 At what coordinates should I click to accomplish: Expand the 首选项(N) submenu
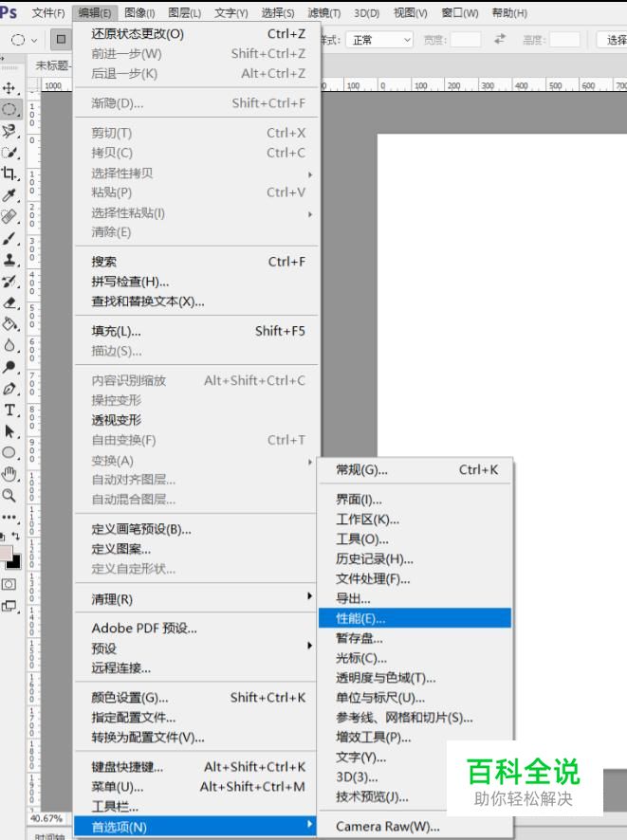point(195,827)
